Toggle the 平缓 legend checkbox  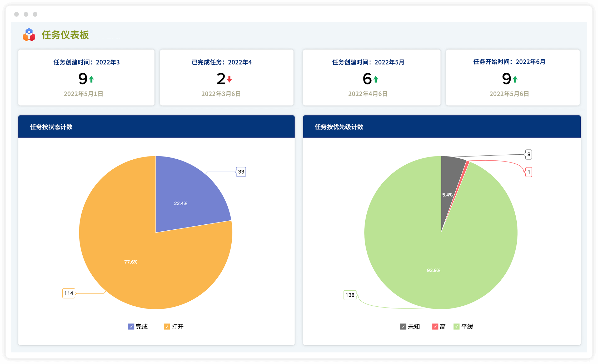pos(456,326)
